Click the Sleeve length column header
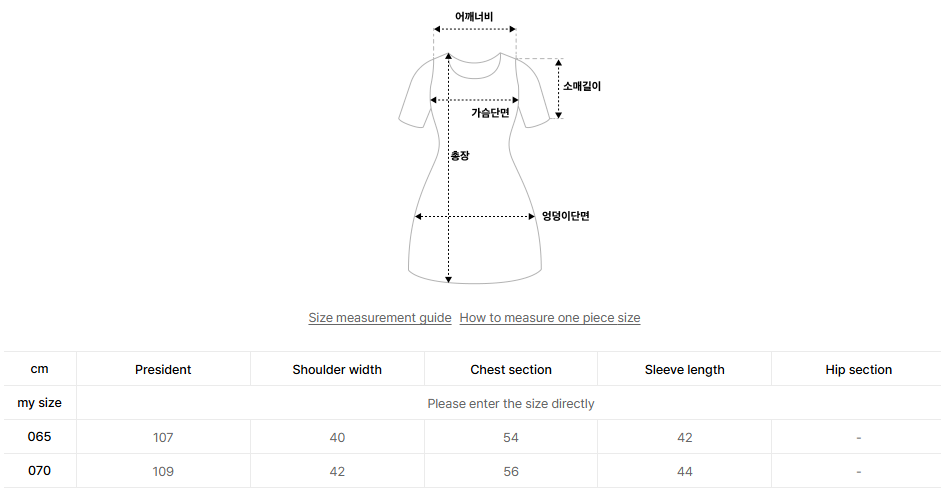941x488 pixels. tap(684, 370)
